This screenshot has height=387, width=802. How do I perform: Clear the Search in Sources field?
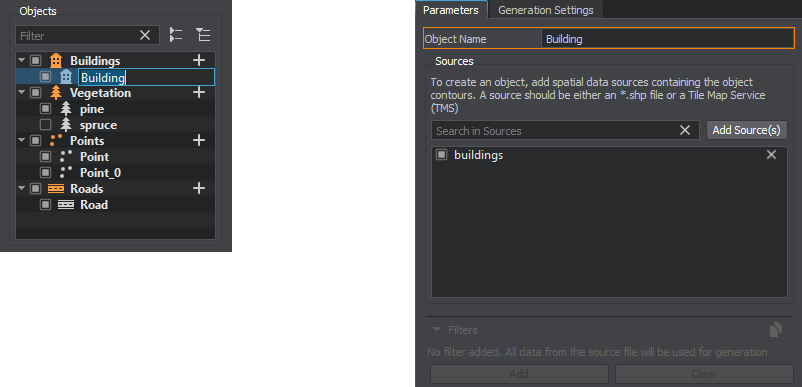pos(685,130)
